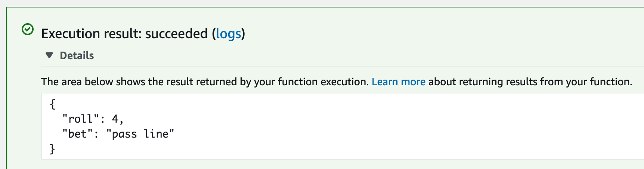
Task: Click the divider line under Details
Action: click(343, 66)
